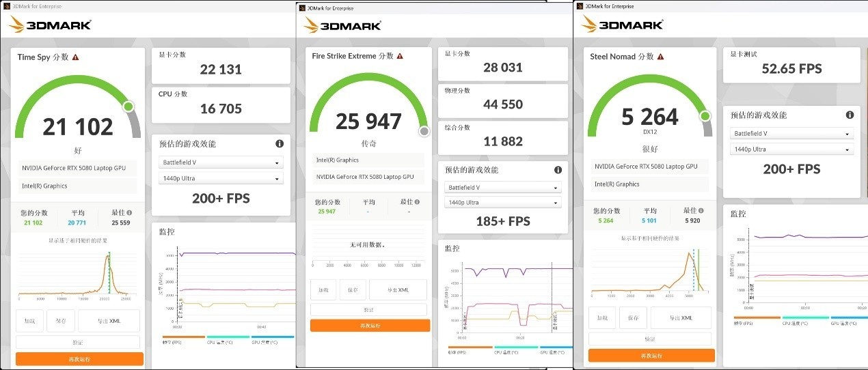Image resolution: width=868 pixels, height=370 pixels.
Task: Toggle GPU 温度 legend in Time Spy monitoring chart
Action: click(273, 339)
